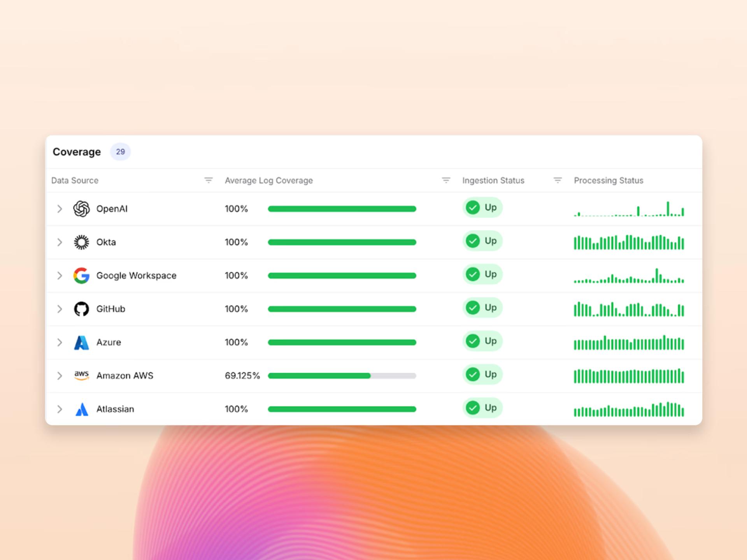747x560 pixels.
Task: Click the green check icon in Atlassian row
Action: pyautogui.click(x=473, y=408)
